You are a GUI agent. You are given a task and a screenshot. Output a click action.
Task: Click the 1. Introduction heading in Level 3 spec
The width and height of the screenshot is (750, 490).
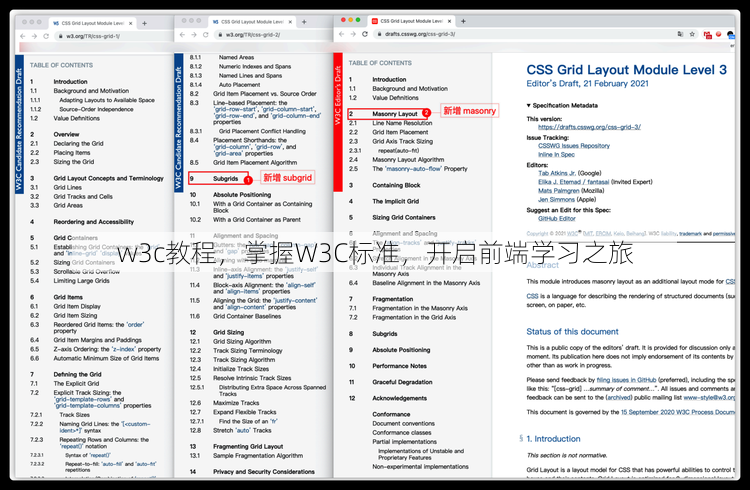pos(553,439)
